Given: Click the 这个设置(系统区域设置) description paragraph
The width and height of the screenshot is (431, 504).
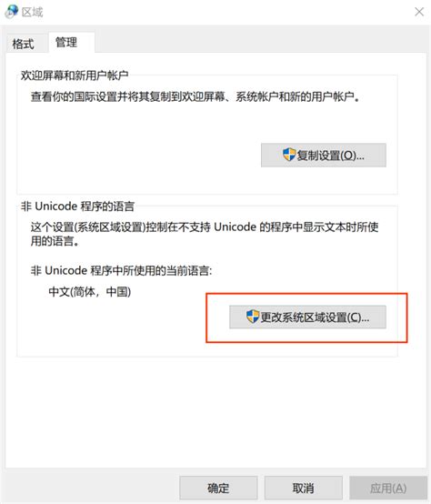Looking at the screenshot, I should [205, 234].
